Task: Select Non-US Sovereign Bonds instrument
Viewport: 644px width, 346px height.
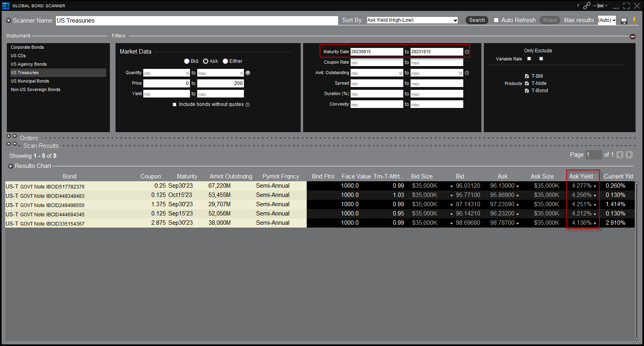Action: pos(35,89)
